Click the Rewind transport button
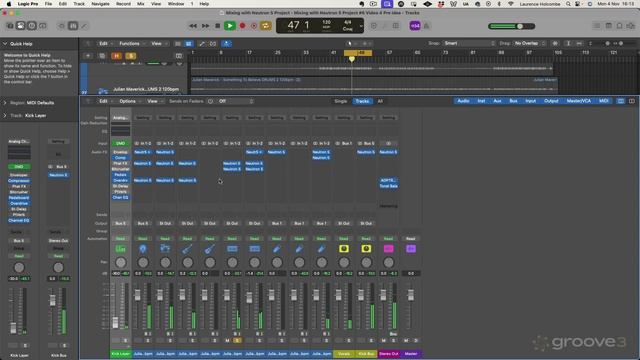 click(193, 26)
